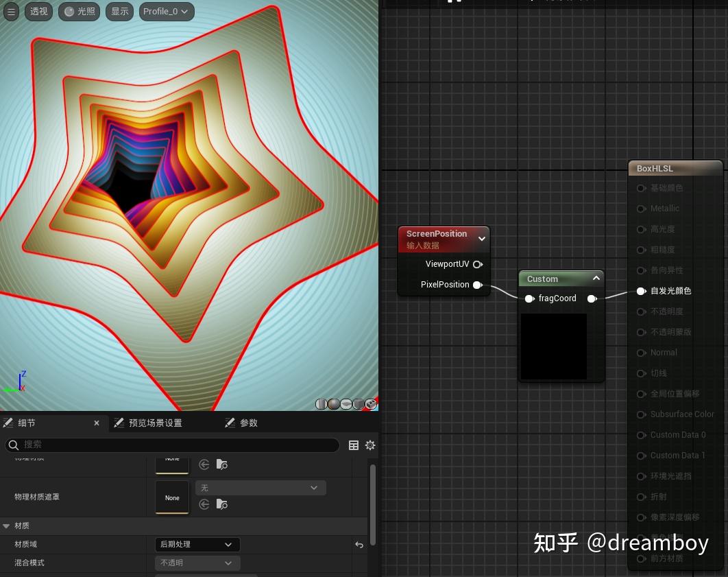Collapse the Custom node with its chevron
This screenshot has width=728, height=577.
coord(595,279)
